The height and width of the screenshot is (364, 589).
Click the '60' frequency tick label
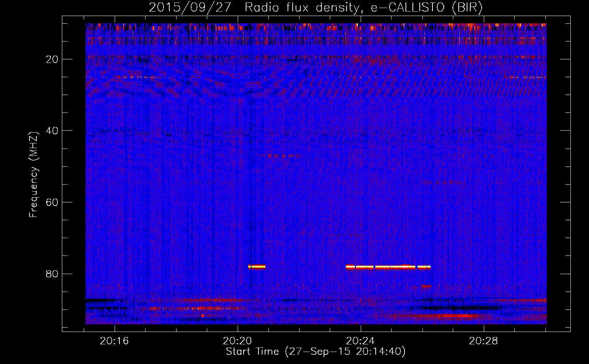[x=52, y=202]
